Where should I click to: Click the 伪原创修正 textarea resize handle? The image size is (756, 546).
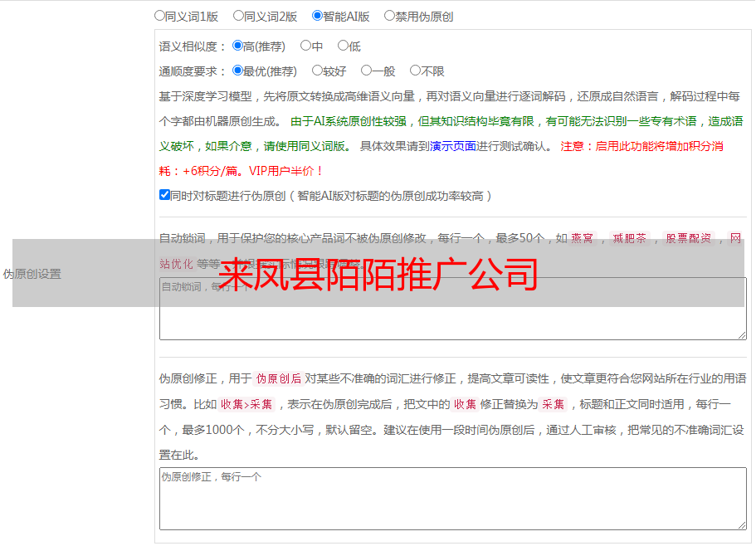coord(742,525)
